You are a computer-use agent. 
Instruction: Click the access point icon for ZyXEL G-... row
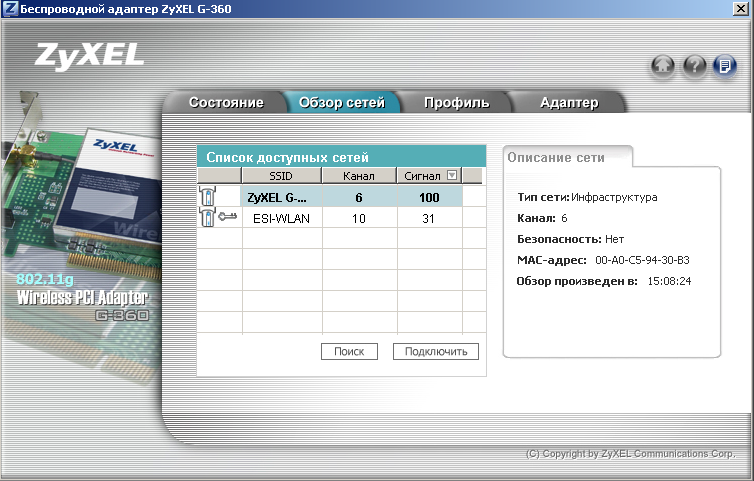pyautogui.click(x=208, y=196)
